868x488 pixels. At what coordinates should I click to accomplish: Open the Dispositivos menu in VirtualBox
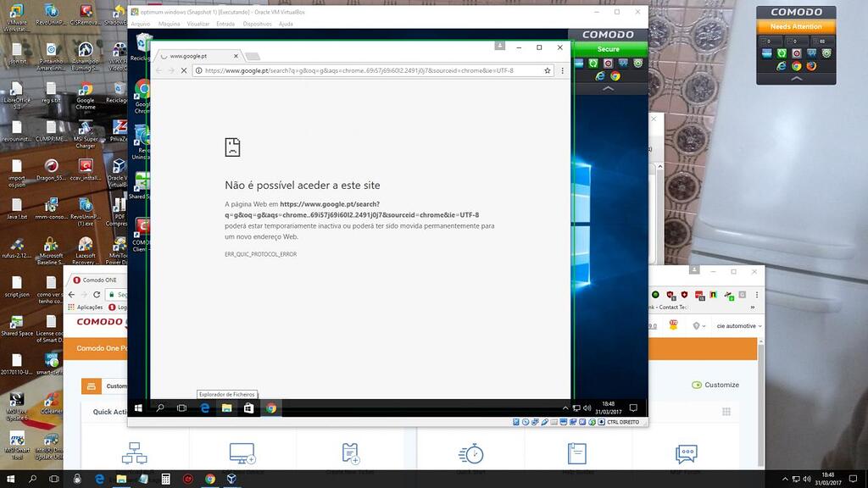[259, 24]
